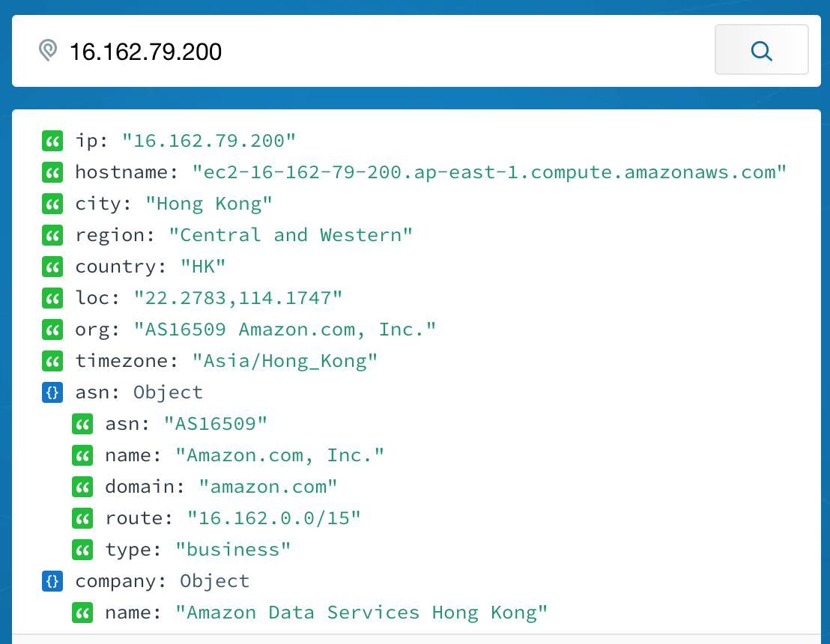Click the "asn: Object" label

point(139,392)
